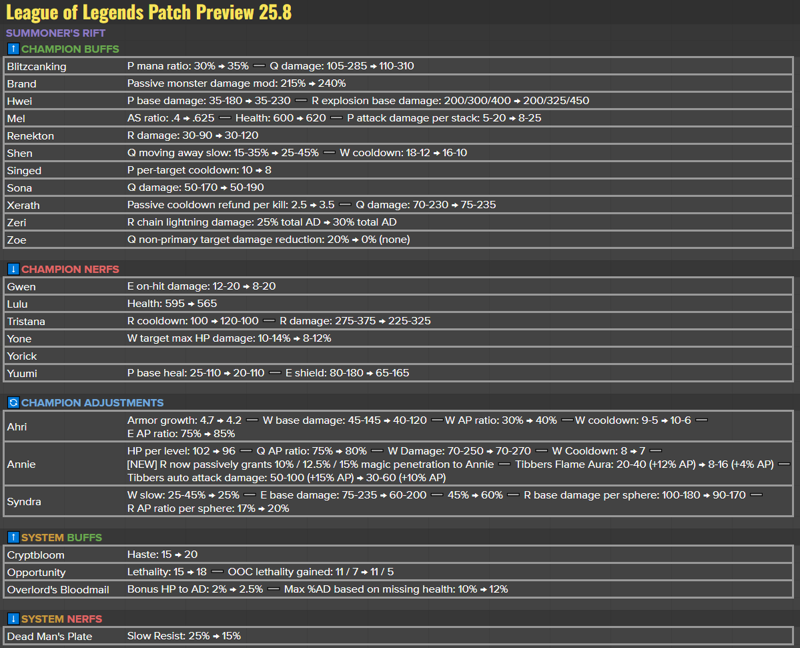Image resolution: width=800 pixels, height=648 pixels.
Task: Select the Hwei champion name
Action: coord(19,101)
